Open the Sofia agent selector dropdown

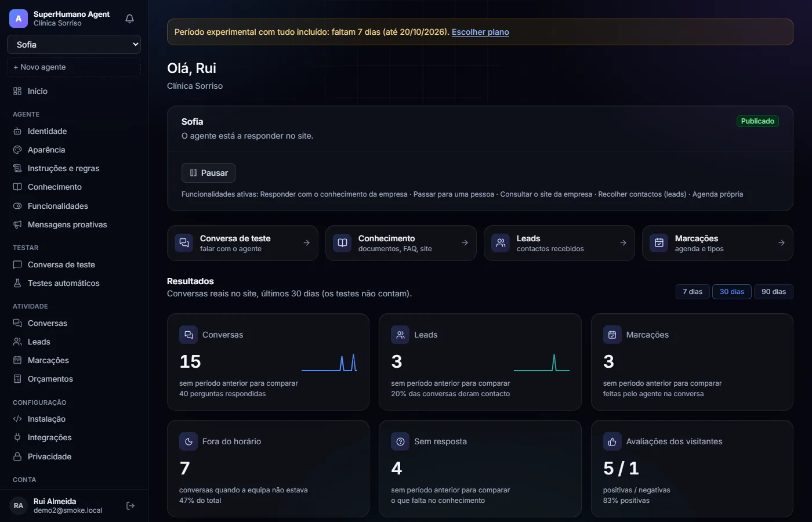(74, 45)
